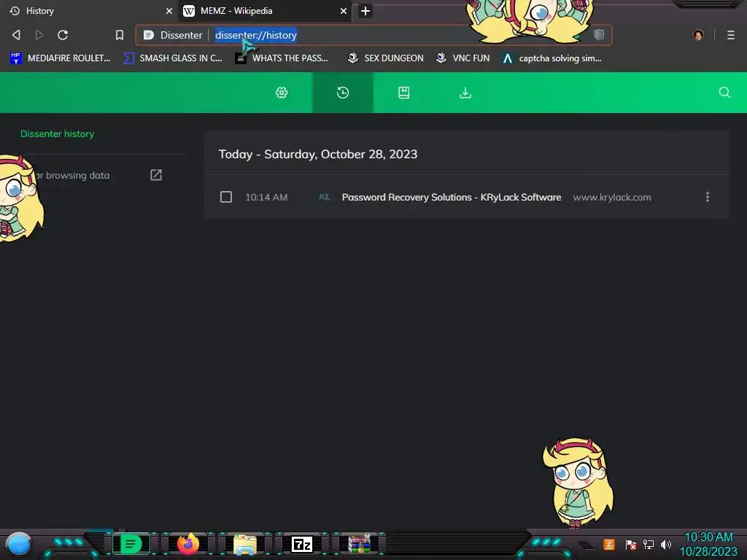
Task: Close the MEMZ - Wikipedia tab
Action: [343, 11]
